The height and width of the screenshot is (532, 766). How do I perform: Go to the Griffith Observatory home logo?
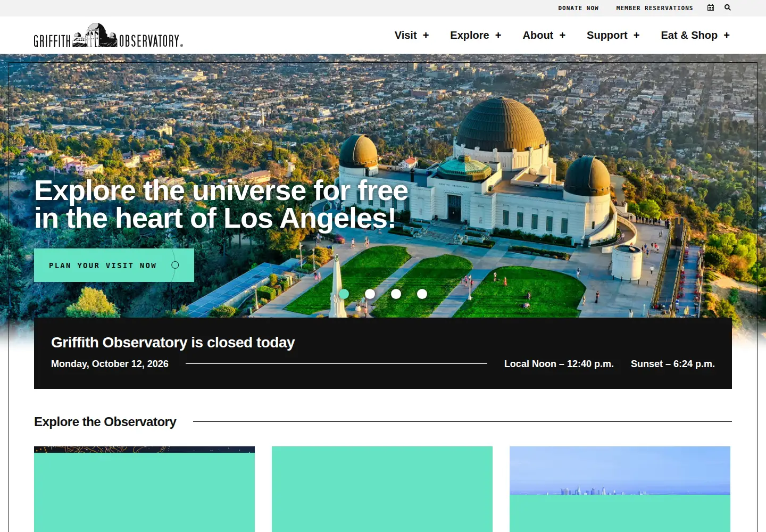109,35
